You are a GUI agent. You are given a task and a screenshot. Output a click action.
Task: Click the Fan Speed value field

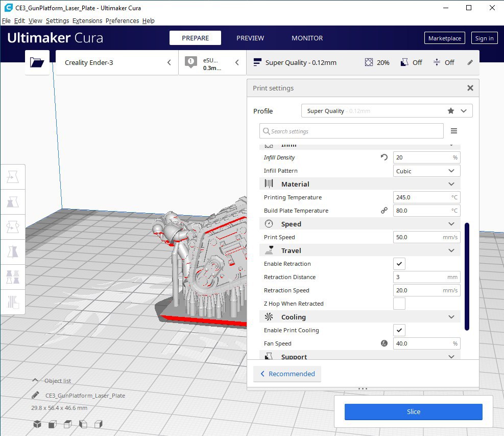[426, 343]
